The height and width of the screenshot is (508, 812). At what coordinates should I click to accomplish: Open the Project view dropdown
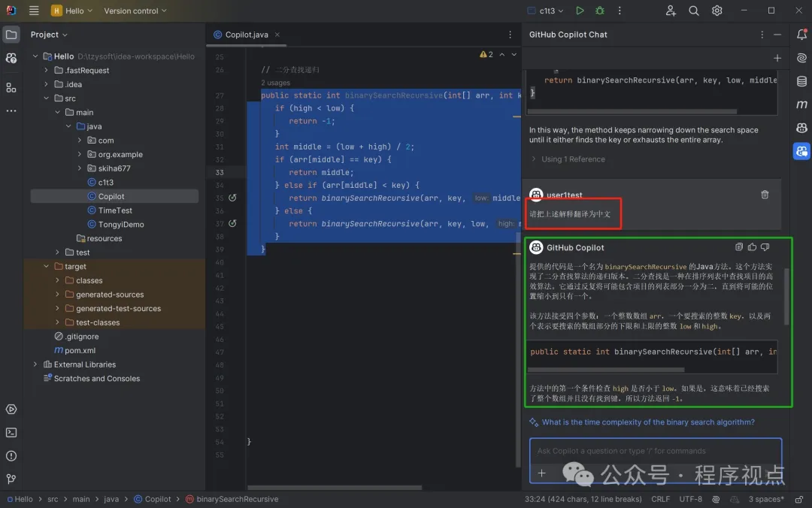tap(49, 35)
